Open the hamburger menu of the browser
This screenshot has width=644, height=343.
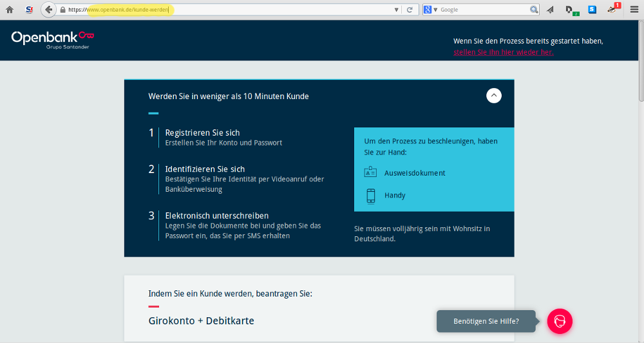point(634,10)
